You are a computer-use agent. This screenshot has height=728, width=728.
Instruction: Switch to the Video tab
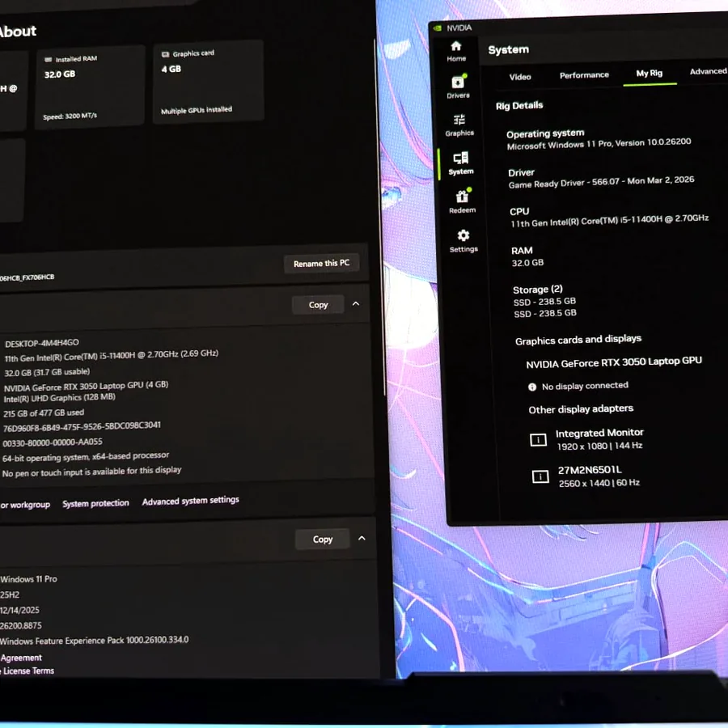(520, 77)
